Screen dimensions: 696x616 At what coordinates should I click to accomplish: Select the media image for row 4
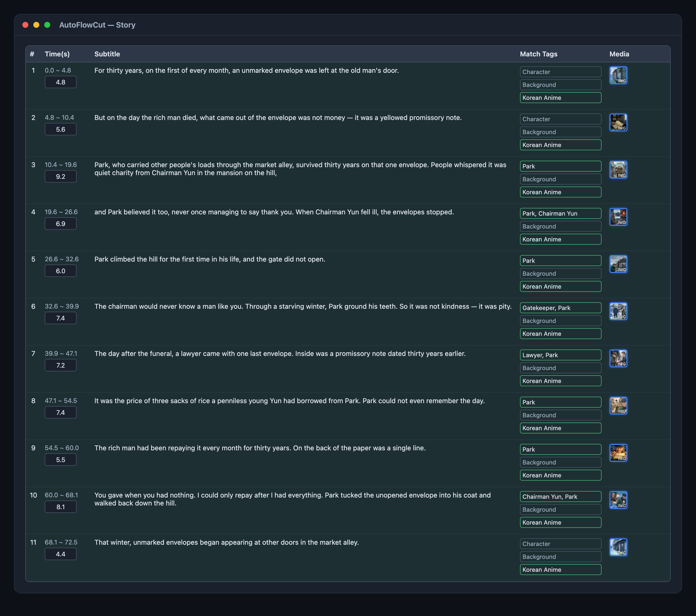click(618, 217)
